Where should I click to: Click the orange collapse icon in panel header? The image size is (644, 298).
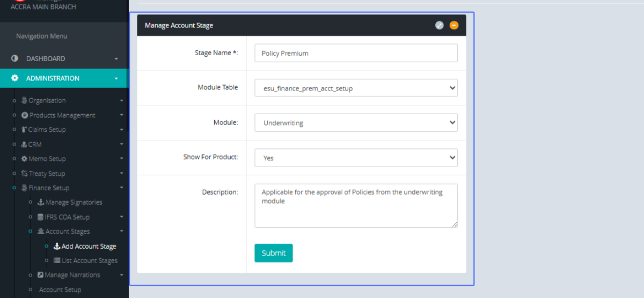click(x=454, y=25)
